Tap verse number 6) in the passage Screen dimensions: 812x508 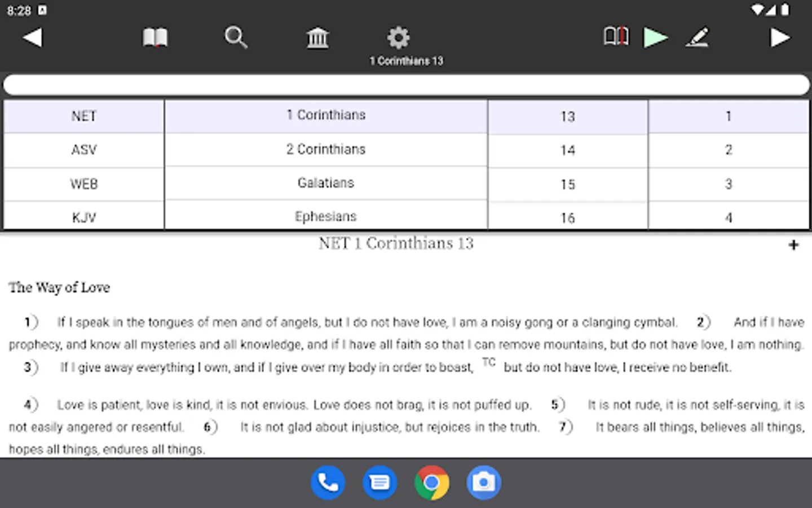[x=210, y=427]
